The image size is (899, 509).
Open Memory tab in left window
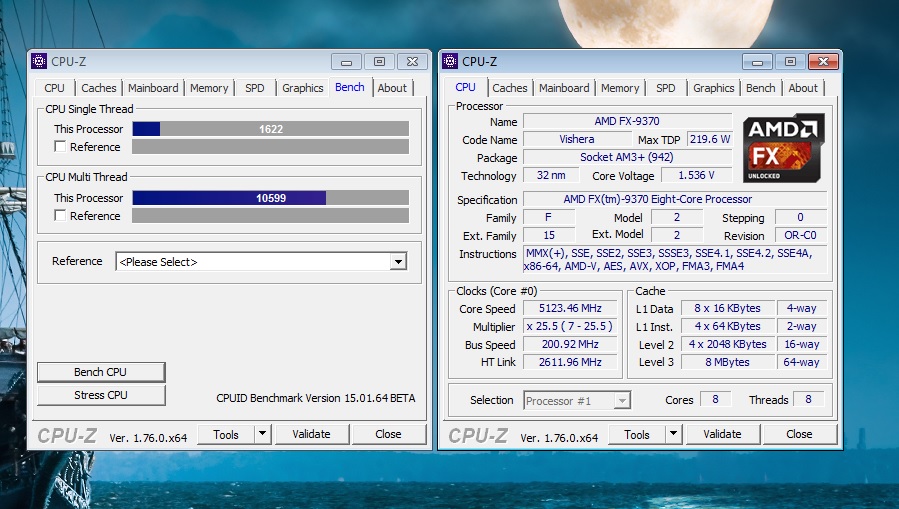[x=209, y=88]
